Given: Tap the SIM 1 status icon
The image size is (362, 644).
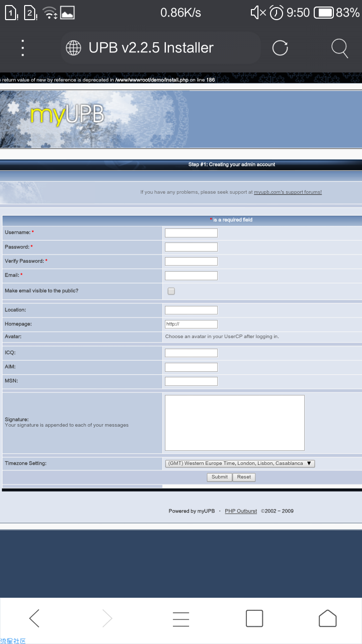Looking at the screenshot, I should (x=12, y=13).
